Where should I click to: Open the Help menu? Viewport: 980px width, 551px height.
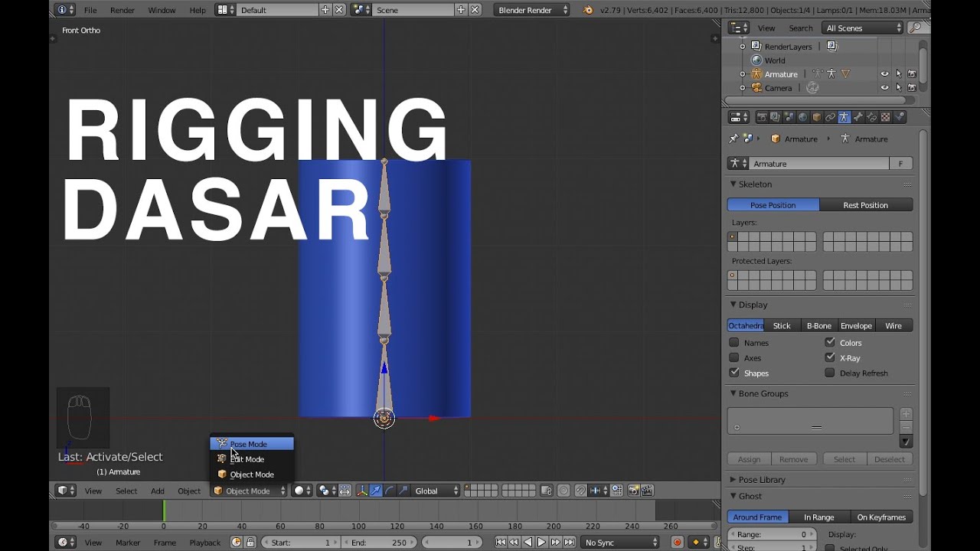[x=198, y=10]
